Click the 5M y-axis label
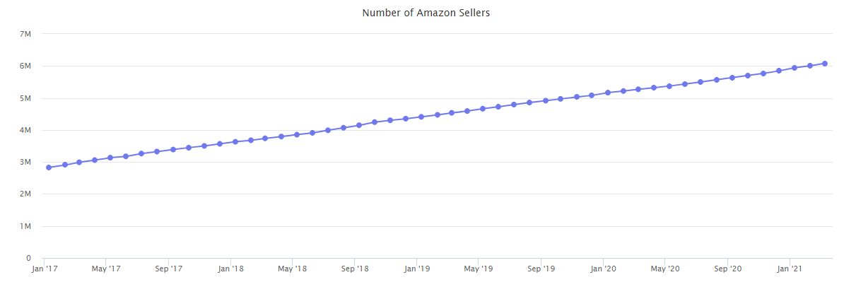 click(25, 98)
